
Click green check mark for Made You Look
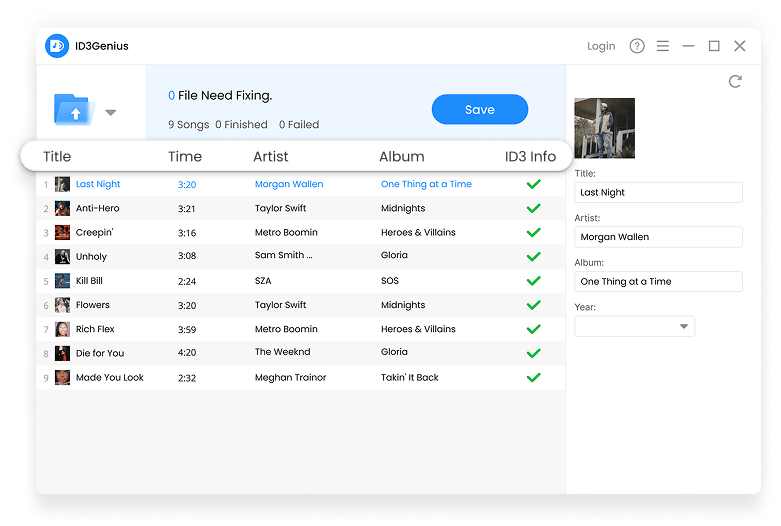(533, 378)
